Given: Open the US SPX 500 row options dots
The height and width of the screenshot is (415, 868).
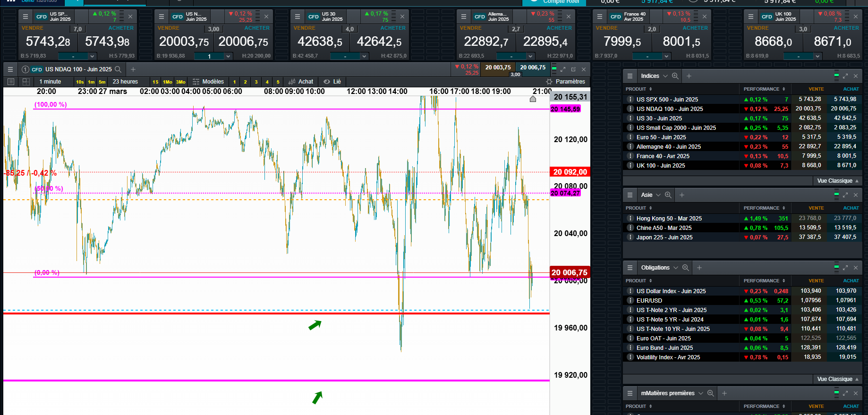Looking at the screenshot, I should pos(630,100).
